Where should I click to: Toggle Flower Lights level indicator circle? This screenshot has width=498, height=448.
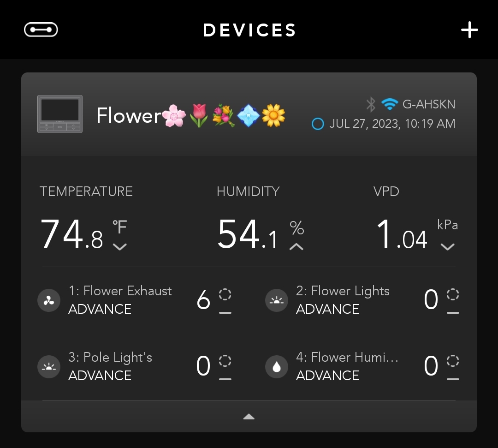(x=453, y=294)
